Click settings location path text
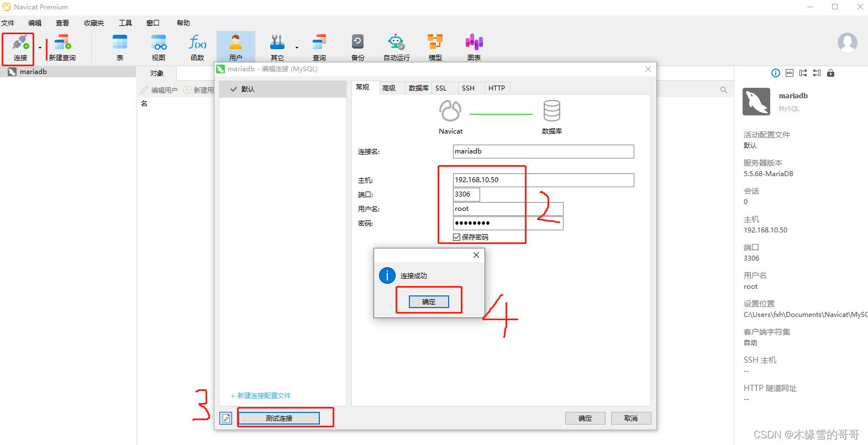This screenshot has width=868, height=445. point(806,315)
